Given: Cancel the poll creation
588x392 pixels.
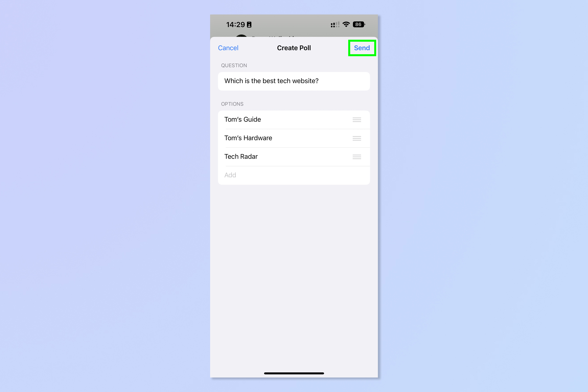Looking at the screenshot, I should click(x=228, y=48).
